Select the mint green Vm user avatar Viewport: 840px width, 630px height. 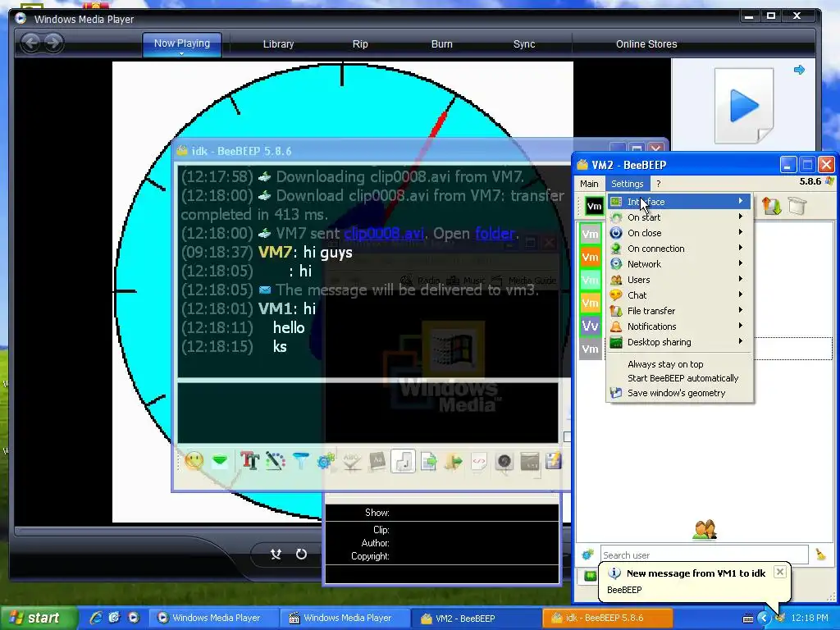click(x=591, y=281)
